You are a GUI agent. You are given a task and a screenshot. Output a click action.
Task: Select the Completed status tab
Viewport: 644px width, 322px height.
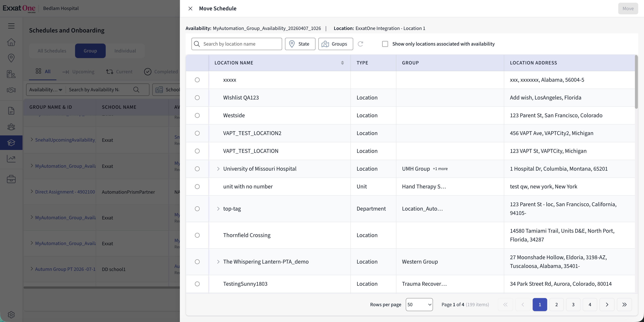coord(161,72)
